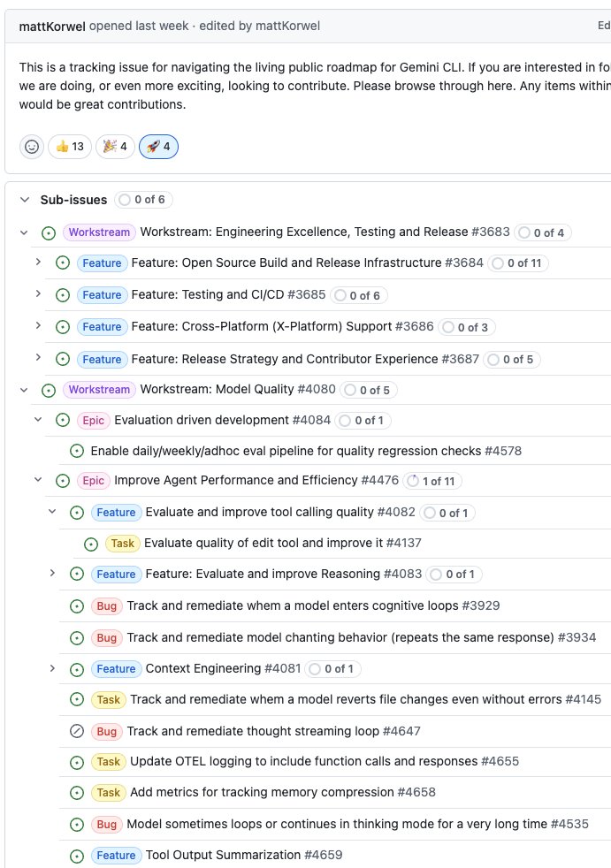Click the open status icon of issue #4659
Viewport: 611px width, 868px height.
click(x=77, y=856)
